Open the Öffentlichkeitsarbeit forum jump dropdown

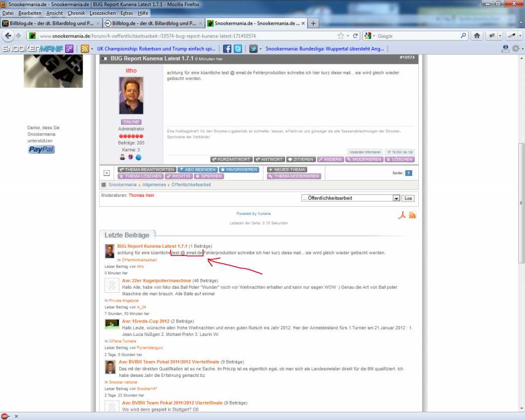pyautogui.click(x=396, y=198)
